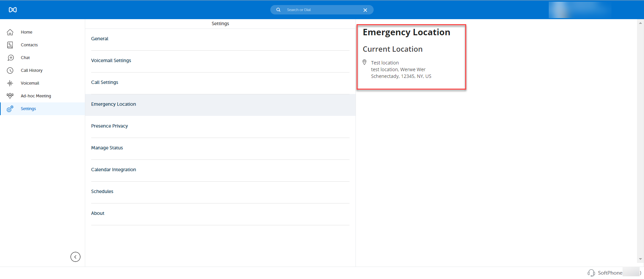Click the Chat bubble icon
644x279 pixels.
(10, 58)
